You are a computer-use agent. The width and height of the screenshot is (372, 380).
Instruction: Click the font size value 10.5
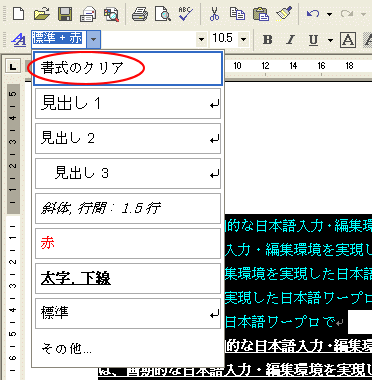click(223, 39)
